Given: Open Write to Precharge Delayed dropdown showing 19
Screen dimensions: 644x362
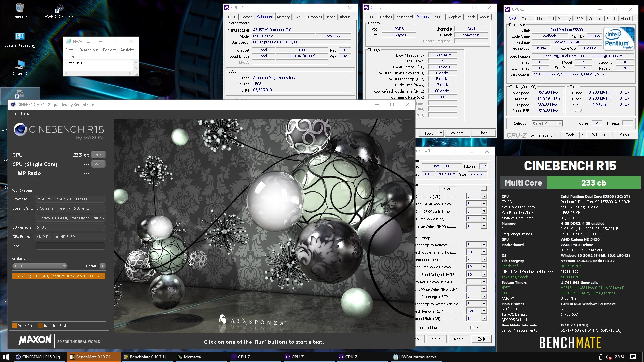Looking at the screenshot, I should click(x=484, y=267).
